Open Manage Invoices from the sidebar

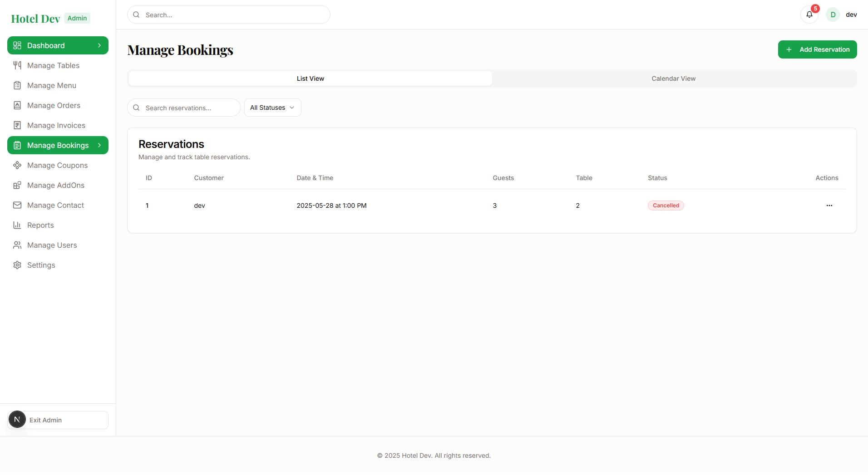[56, 125]
